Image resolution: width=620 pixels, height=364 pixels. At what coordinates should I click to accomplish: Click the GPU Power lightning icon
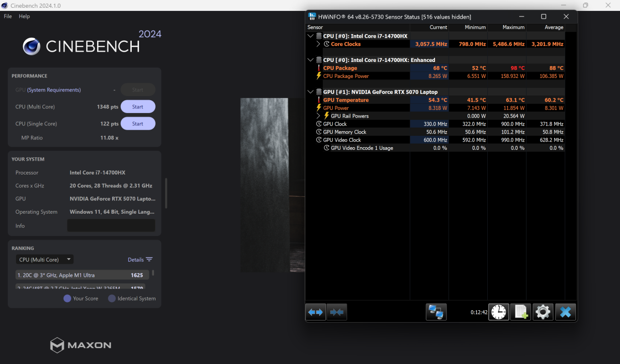click(319, 108)
